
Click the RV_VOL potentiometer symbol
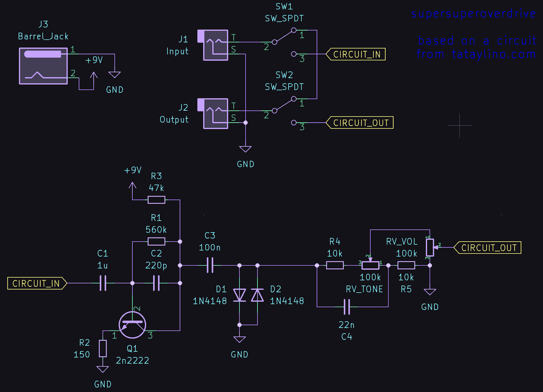(x=430, y=247)
